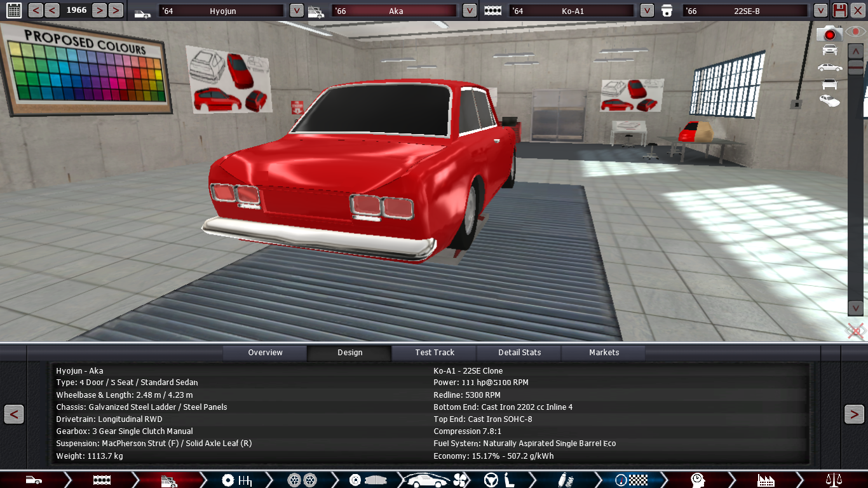Go to next page with right arrow button

pos(853,414)
